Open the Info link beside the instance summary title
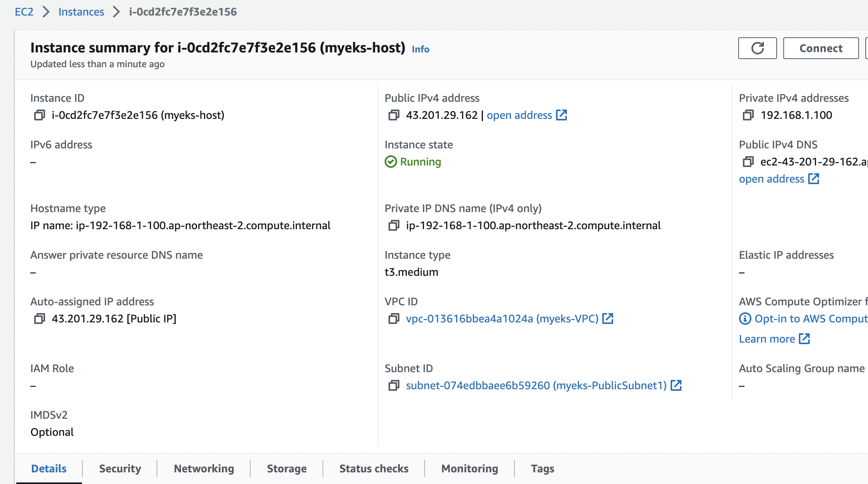 [x=420, y=49]
